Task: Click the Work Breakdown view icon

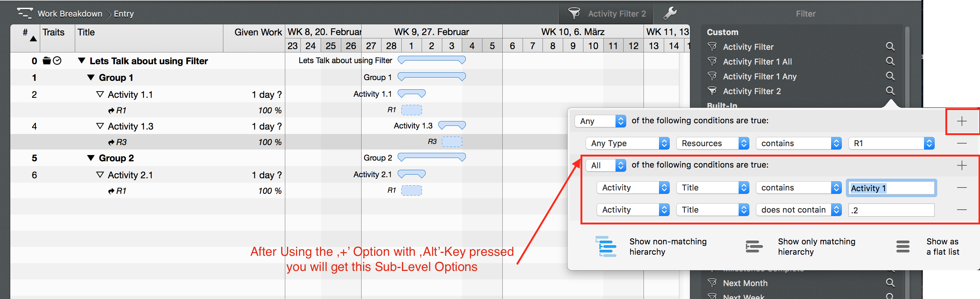Action: tap(25, 13)
